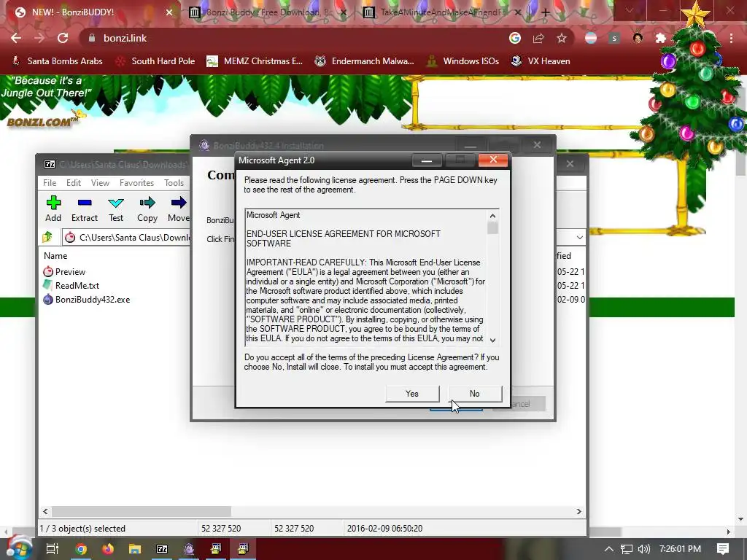Click the avatar extension icon in the toolbar

point(638,38)
